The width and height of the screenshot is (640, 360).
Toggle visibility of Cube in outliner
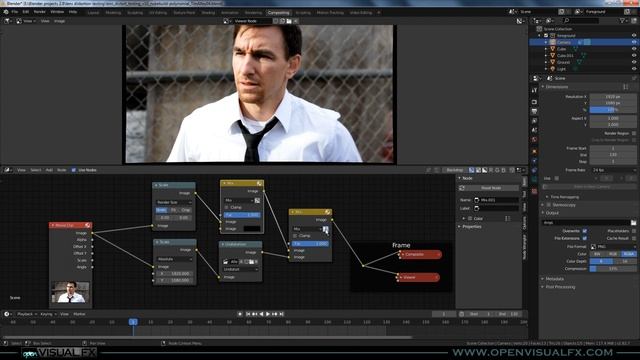pos(633,49)
